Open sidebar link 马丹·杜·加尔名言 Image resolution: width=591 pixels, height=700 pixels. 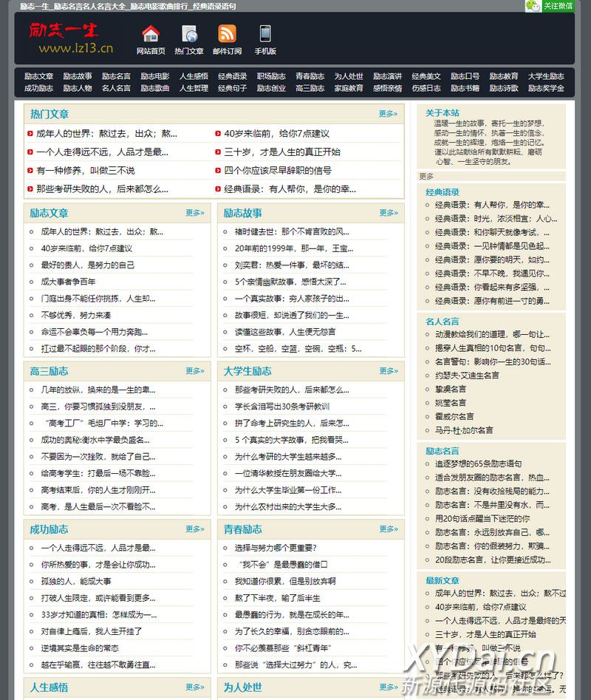465,430
